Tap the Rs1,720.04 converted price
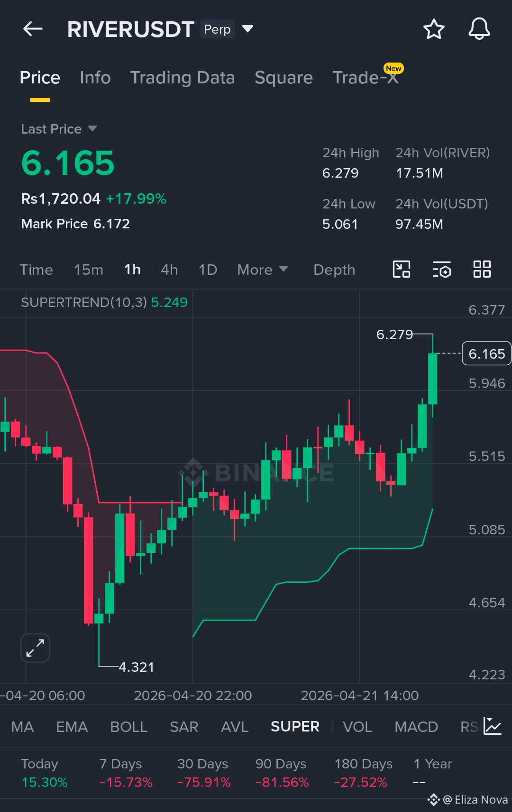Viewport: 512px width, 812px height. click(61, 198)
